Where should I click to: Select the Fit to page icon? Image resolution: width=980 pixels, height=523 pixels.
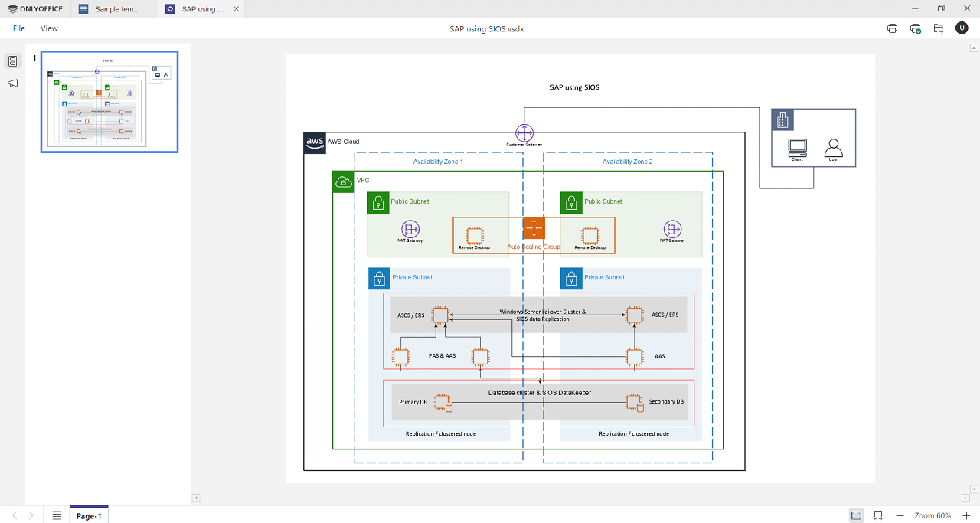(856, 515)
